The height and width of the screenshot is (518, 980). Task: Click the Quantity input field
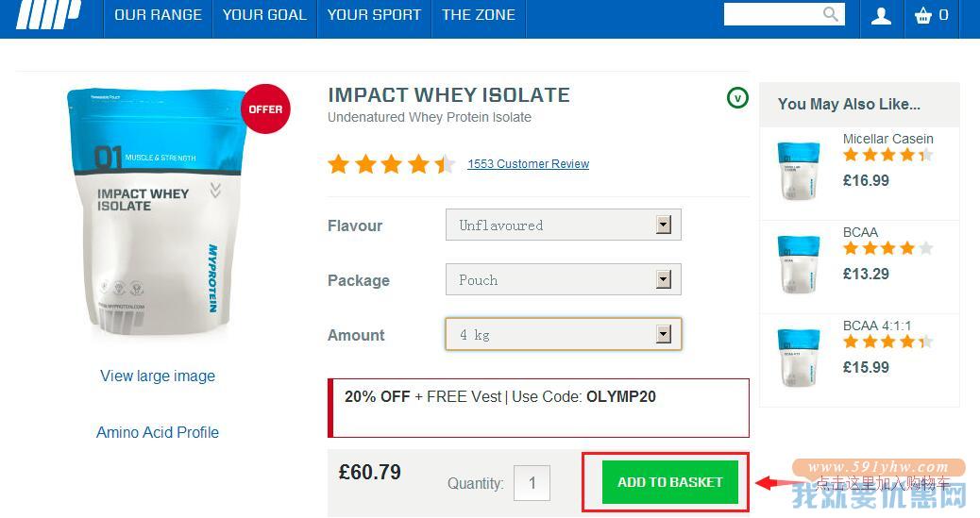point(532,483)
